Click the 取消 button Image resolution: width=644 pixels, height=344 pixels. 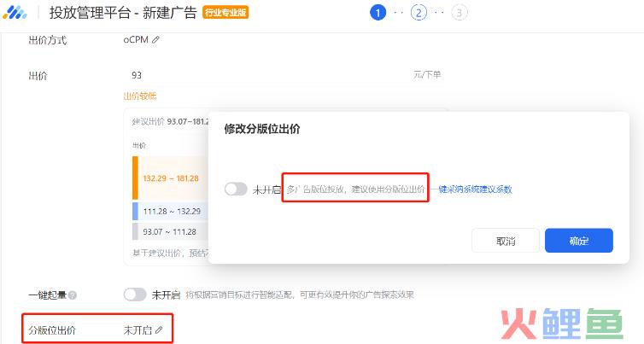click(505, 241)
